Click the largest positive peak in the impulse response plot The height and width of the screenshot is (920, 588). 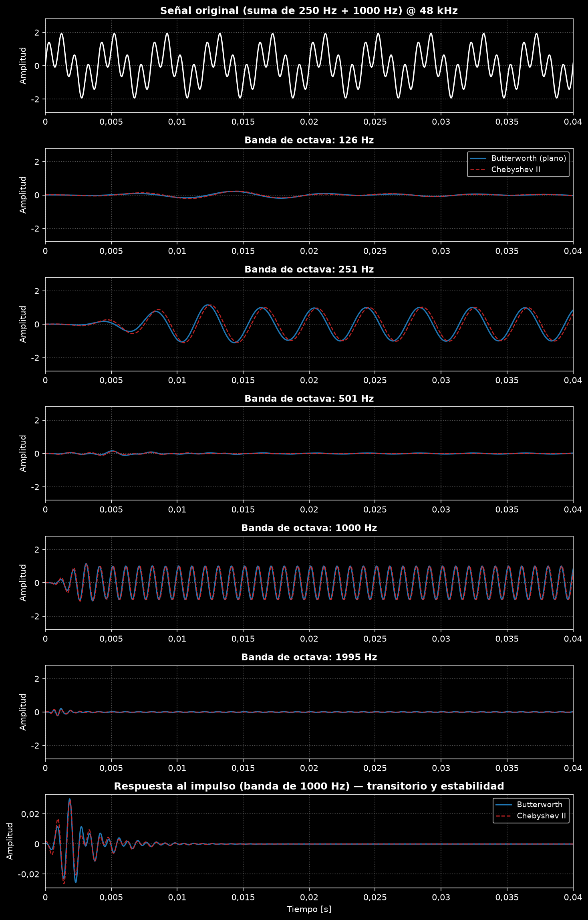click(70, 799)
